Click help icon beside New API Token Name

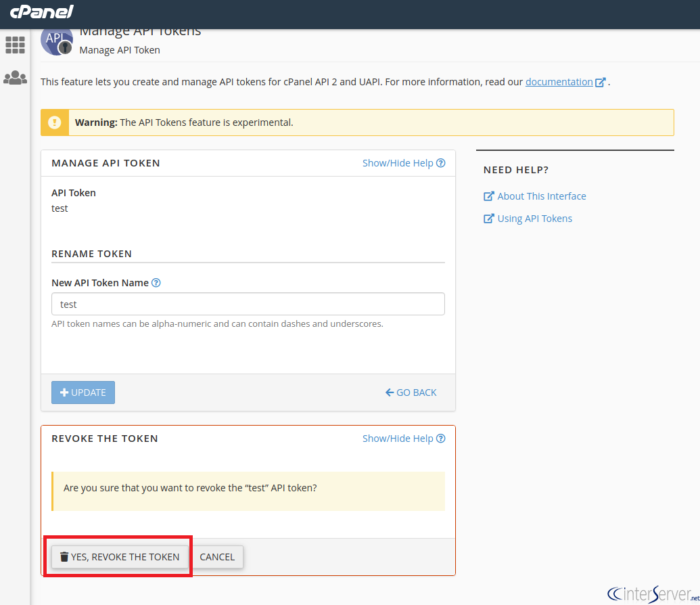(156, 283)
